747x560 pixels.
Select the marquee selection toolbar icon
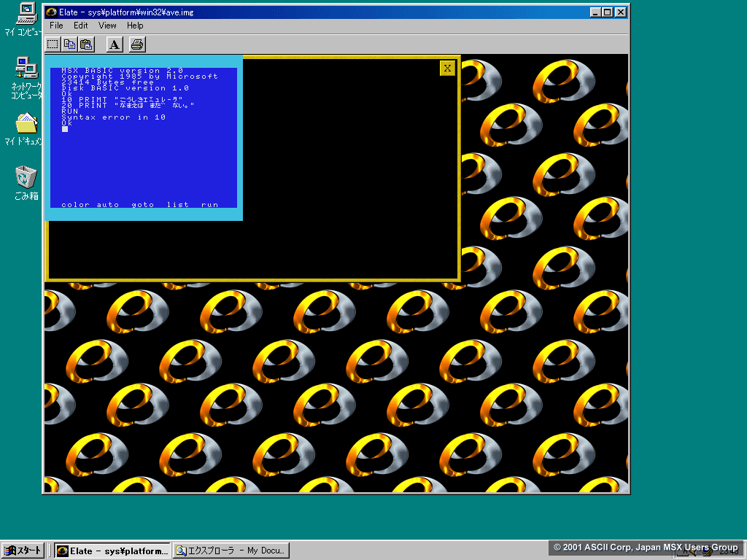tap(53, 44)
